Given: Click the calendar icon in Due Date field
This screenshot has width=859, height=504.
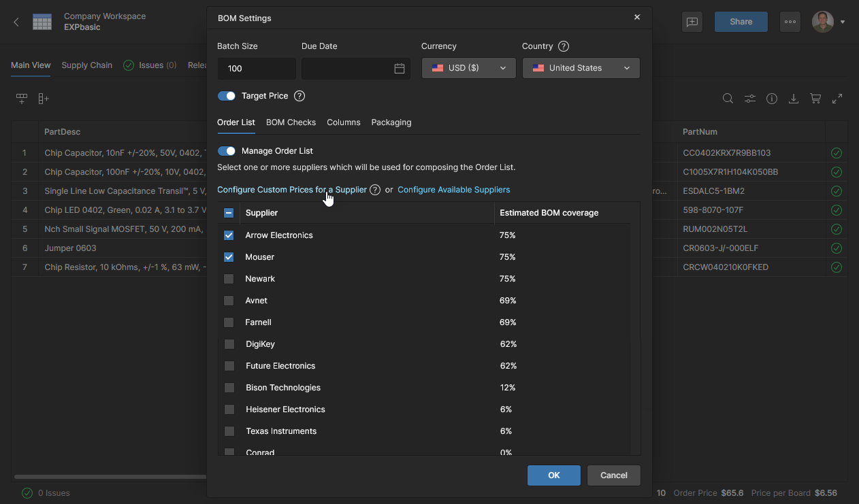Looking at the screenshot, I should [400, 69].
